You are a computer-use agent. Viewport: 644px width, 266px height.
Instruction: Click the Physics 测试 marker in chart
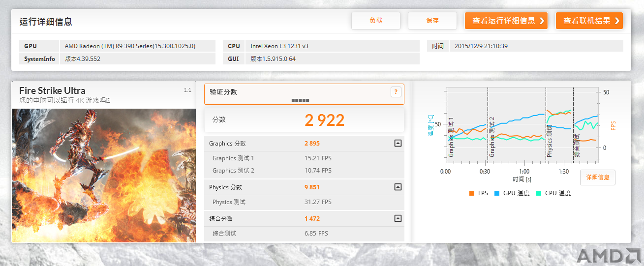[550, 140]
